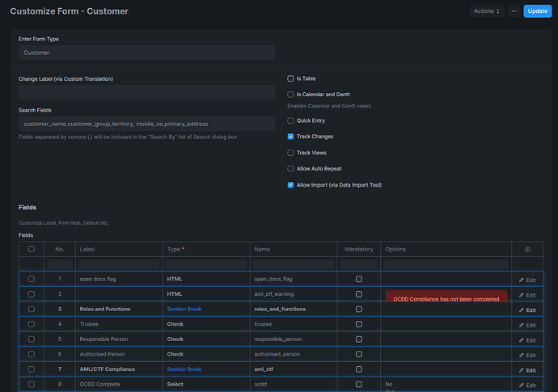Click the OCDD Compliance warning options cell

(446, 296)
